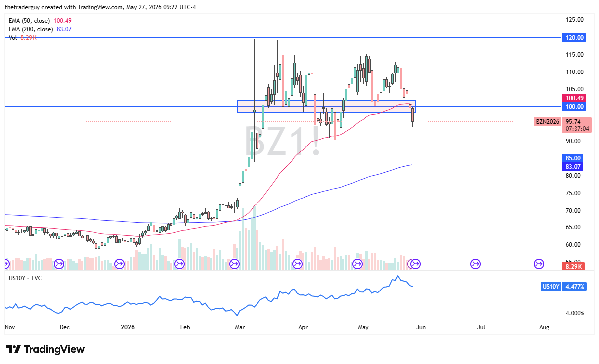599x364 pixels.
Task: Click the blue 83.07 EMA price label
Action: coord(573,166)
